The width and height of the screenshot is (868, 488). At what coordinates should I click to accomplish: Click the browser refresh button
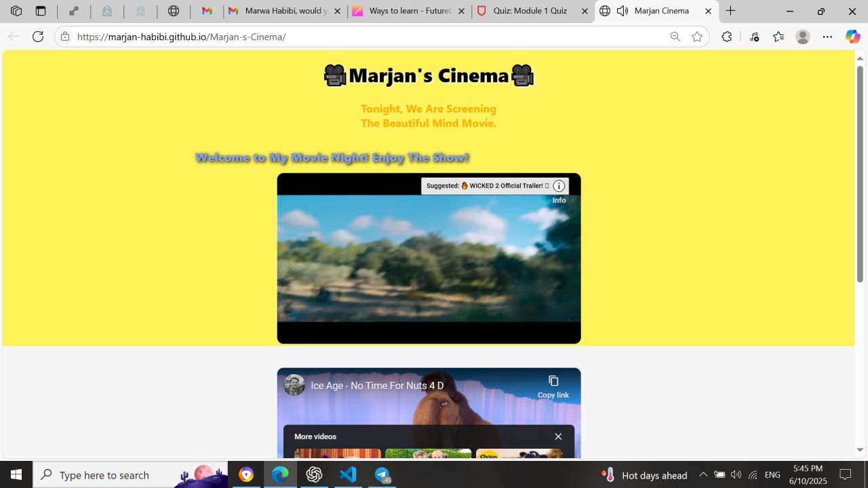tap(38, 37)
